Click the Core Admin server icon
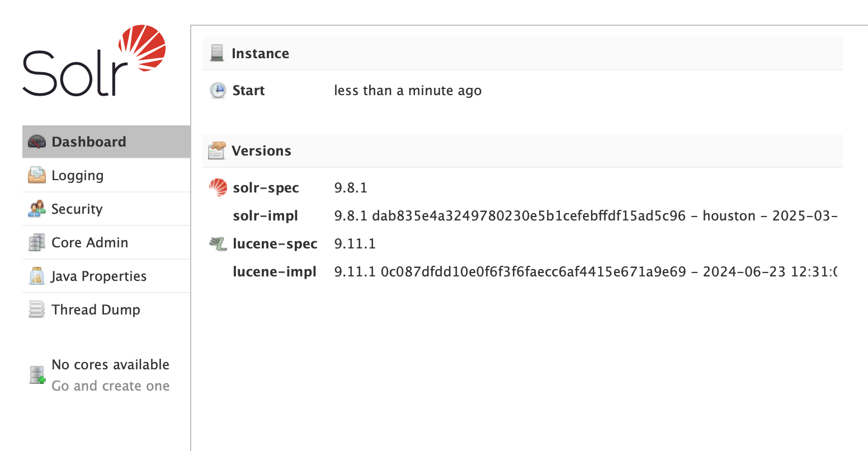868x451 pixels. pos(37,242)
